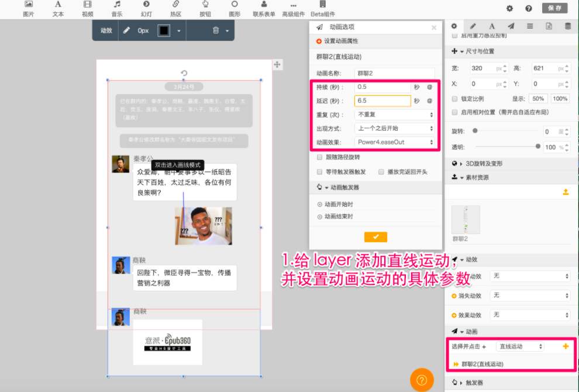
Task: Click the orange upload icon in 素材资源
Action: [565, 192]
